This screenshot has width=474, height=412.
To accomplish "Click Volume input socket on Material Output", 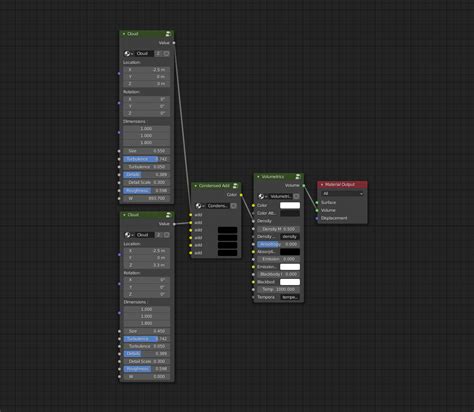I will [x=317, y=210].
